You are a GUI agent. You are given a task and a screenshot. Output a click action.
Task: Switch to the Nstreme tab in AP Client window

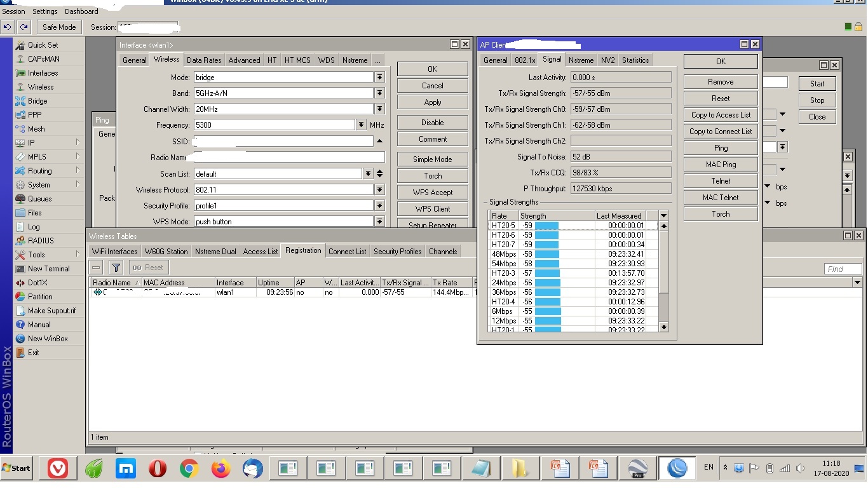tap(581, 60)
